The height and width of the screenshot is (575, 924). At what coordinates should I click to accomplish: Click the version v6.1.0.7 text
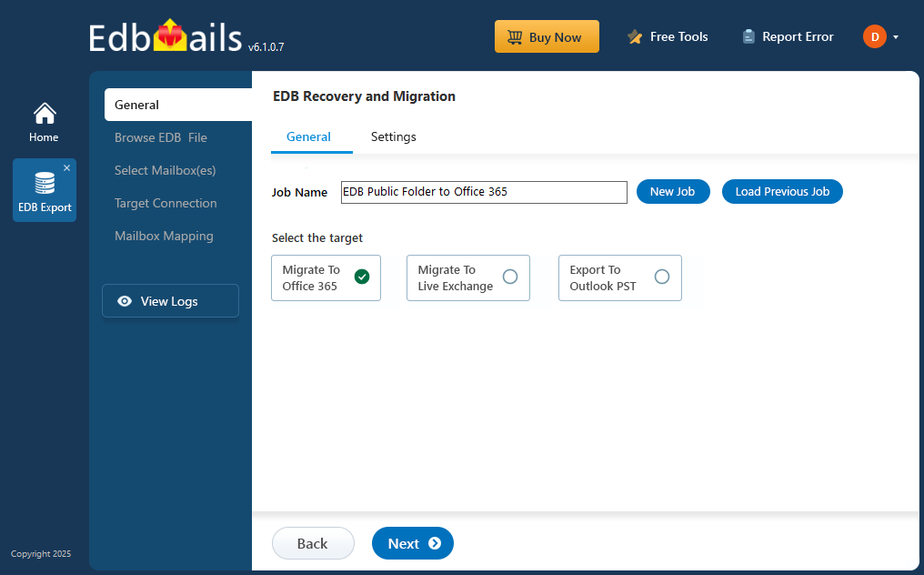coord(266,47)
